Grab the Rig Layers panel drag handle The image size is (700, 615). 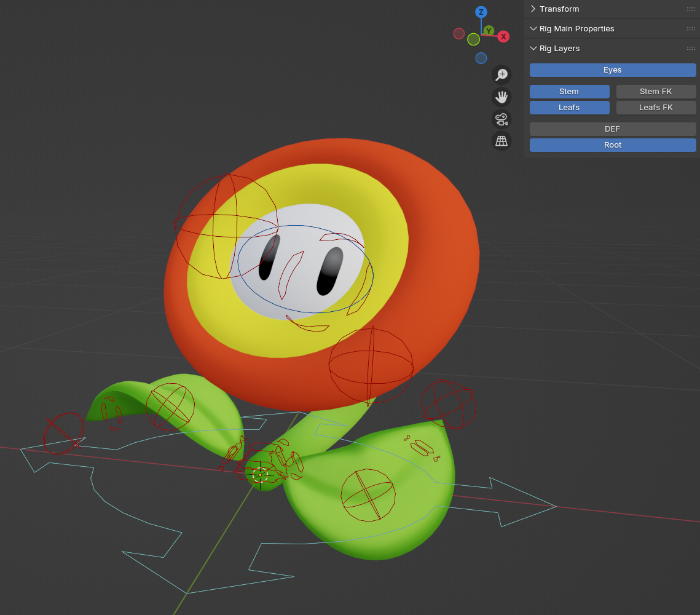click(x=691, y=48)
